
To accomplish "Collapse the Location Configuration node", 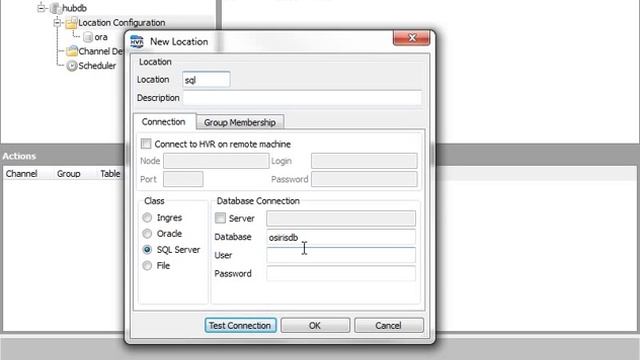I will (57, 22).
